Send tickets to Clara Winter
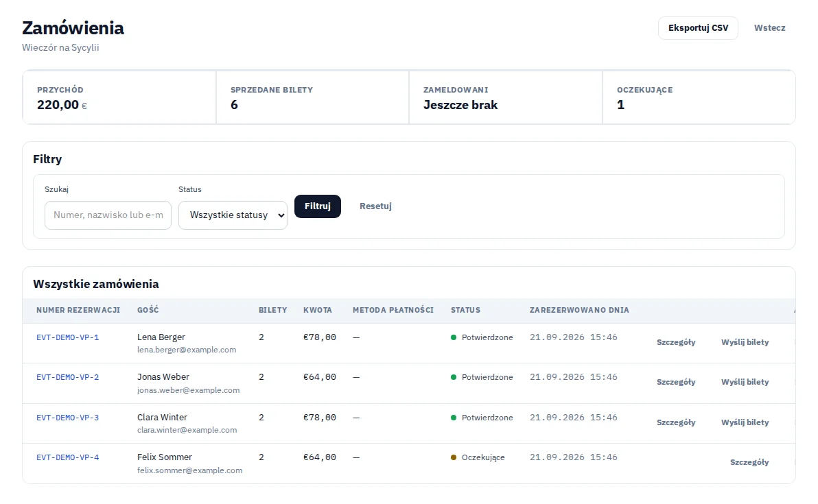Screen dimensions: 818x504 pos(745,422)
